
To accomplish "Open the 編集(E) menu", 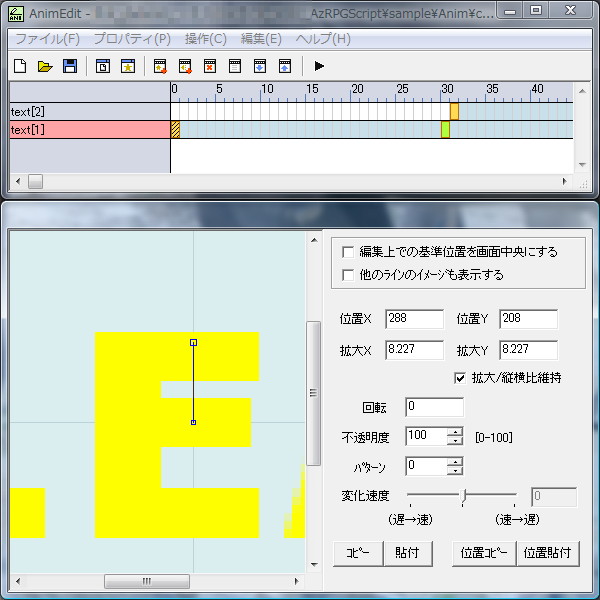I will [x=261, y=39].
